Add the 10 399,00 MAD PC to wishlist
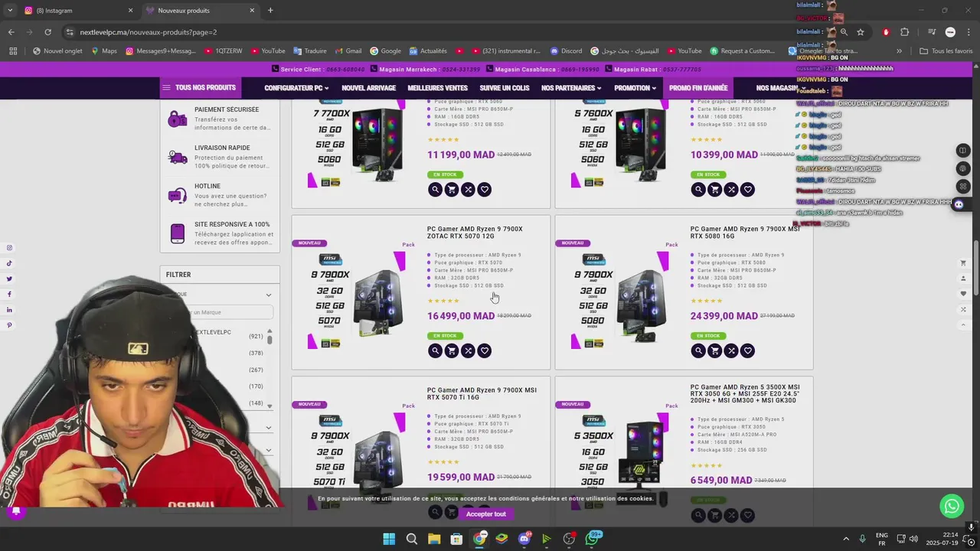Screen dimensions: 980x551 (748, 190)
